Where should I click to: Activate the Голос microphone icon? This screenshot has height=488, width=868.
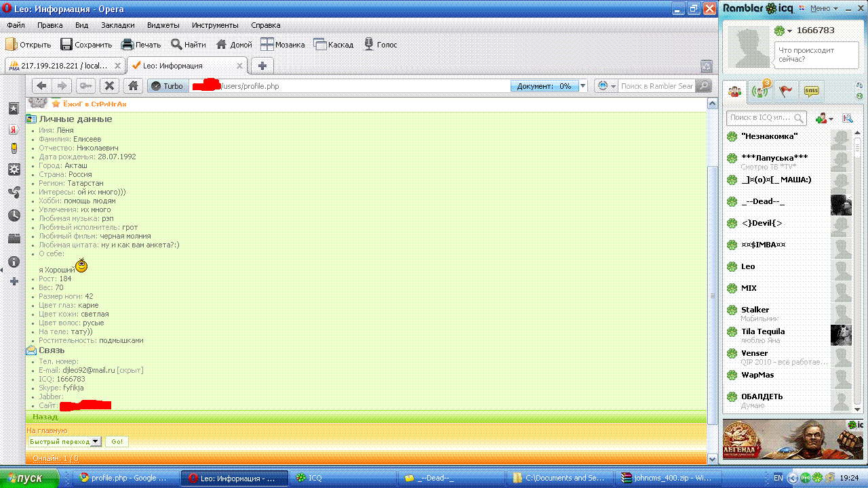click(x=370, y=45)
